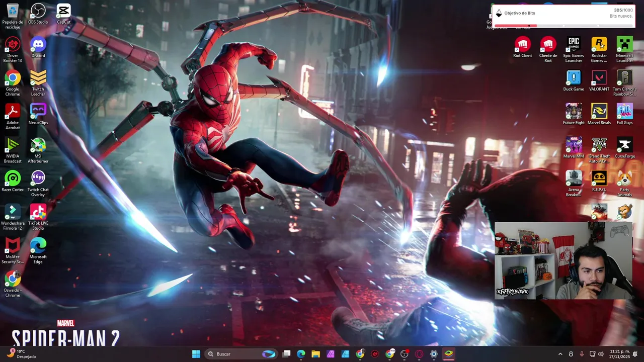Open Tom Clancy's Rainbow Six shortcut
644x362 pixels.
tap(624, 83)
